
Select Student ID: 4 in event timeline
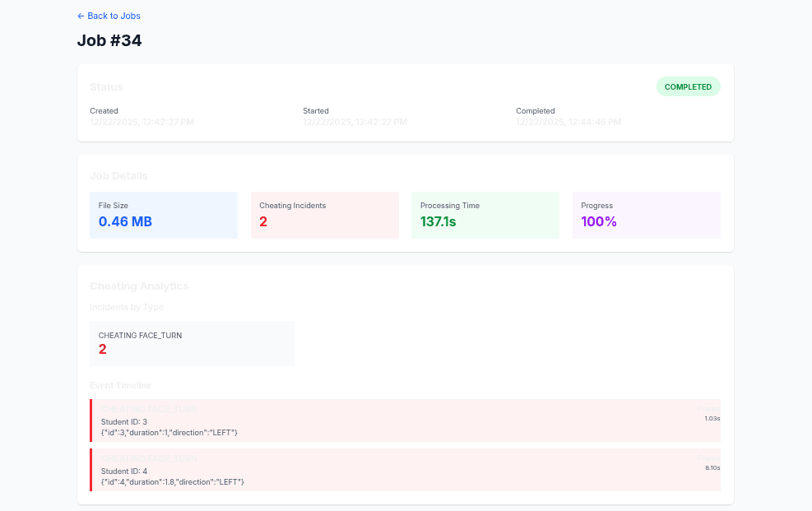pos(124,472)
